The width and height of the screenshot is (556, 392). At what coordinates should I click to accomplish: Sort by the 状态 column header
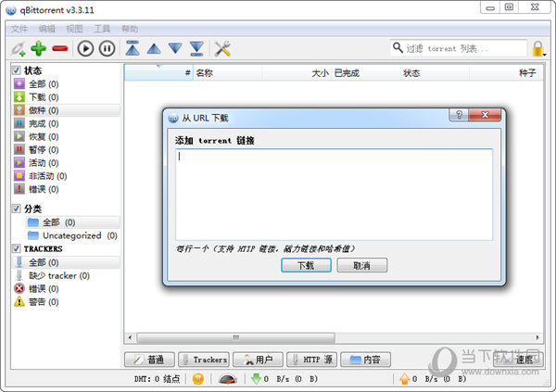(x=435, y=73)
